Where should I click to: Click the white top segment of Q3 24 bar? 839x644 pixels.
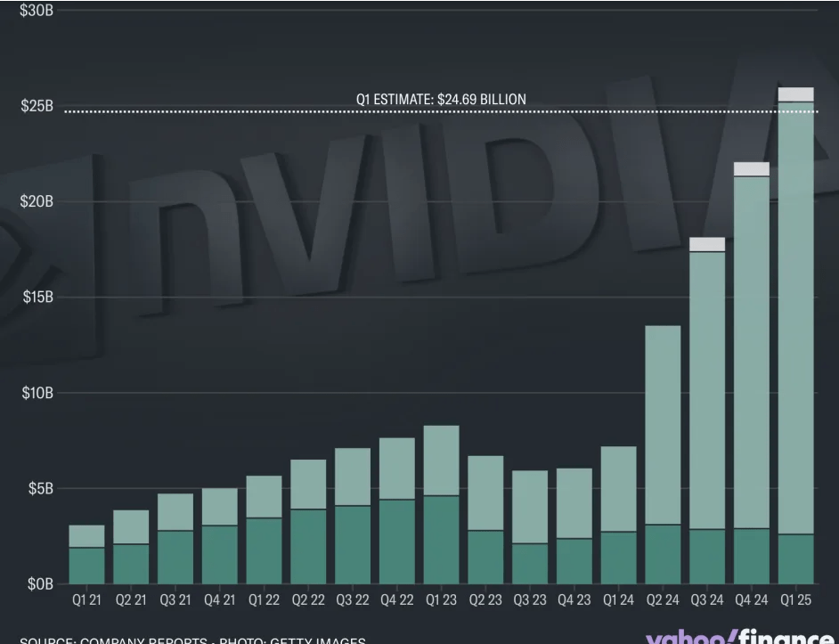[x=707, y=244]
